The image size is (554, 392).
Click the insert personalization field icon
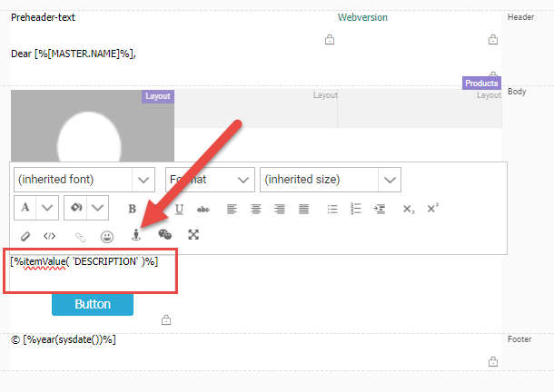[136, 235]
